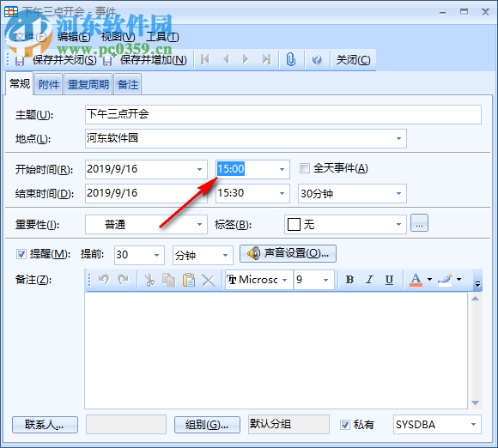498x448 pixels.
Task: Click the Copy icon in notes toolbar
Action: (168, 280)
